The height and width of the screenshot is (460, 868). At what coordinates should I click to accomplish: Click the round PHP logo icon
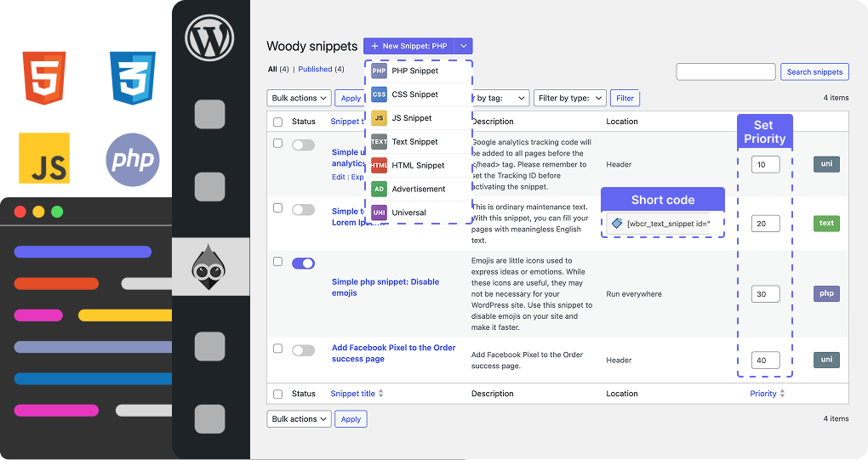[133, 159]
